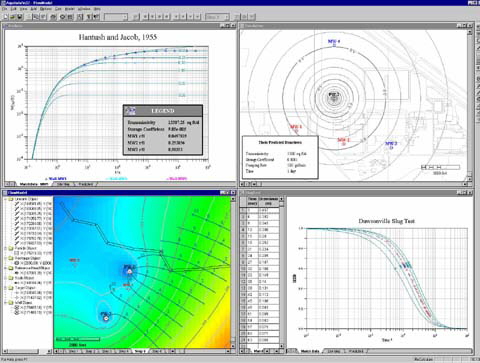480x363 pixels.
Task: Collapse the Recharge Object tree folder
Action: tap(6, 258)
